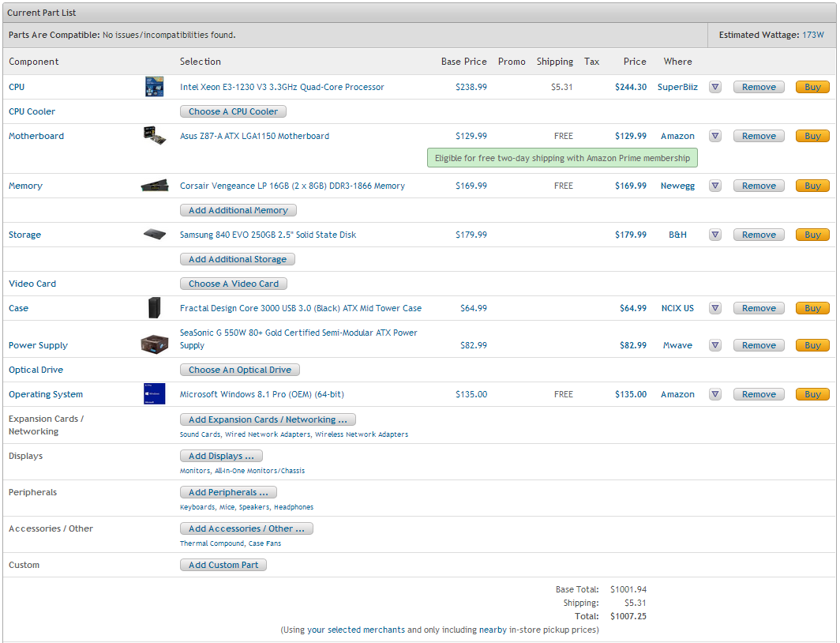Buy the CPU from SuperBiiz
The width and height of the screenshot is (840, 643).
click(x=812, y=87)
